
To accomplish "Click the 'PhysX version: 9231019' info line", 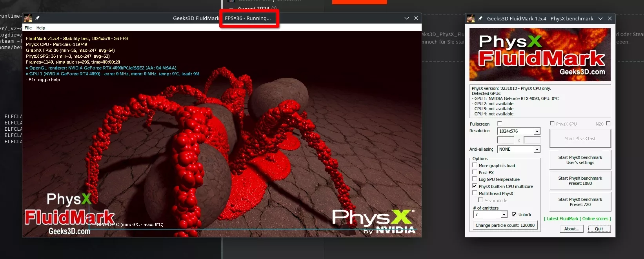I will [x=511, y=88].
